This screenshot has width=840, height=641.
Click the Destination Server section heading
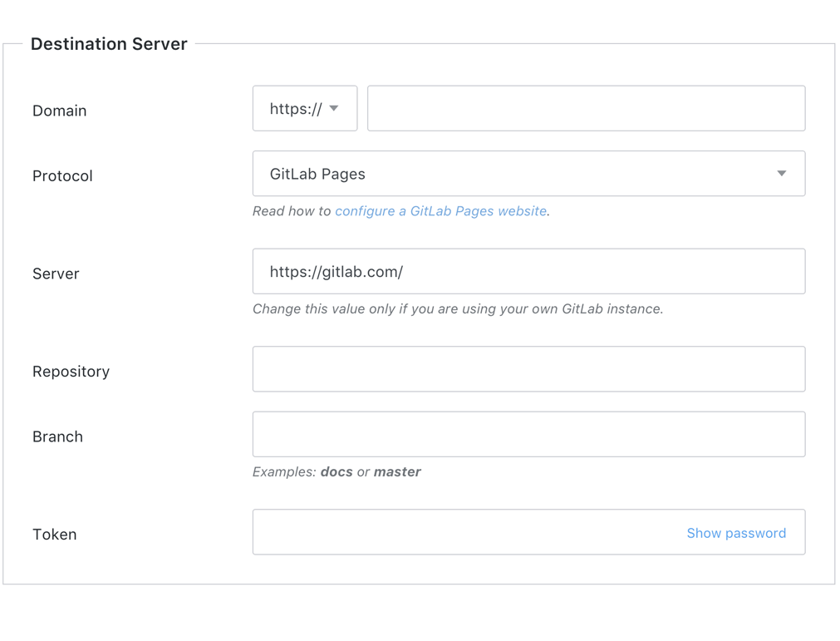coord(109,44)
